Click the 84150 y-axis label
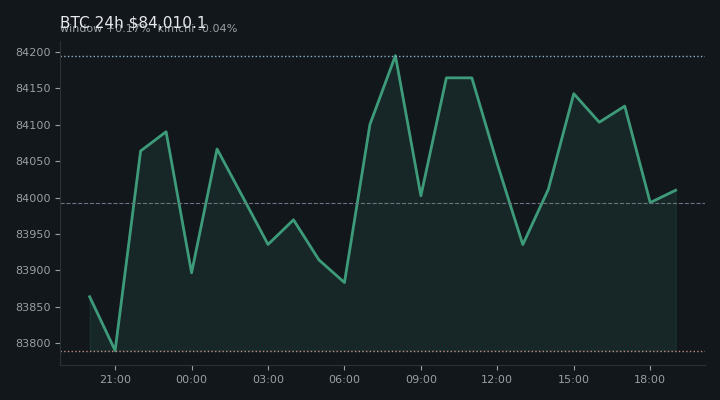 (33, 88)
